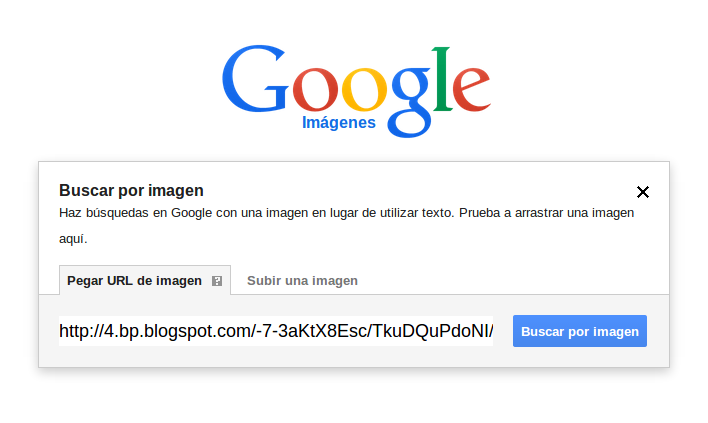Screen dimensions: 708x423
Task: Click the word aquí in the description
Action: click(73, 238)
